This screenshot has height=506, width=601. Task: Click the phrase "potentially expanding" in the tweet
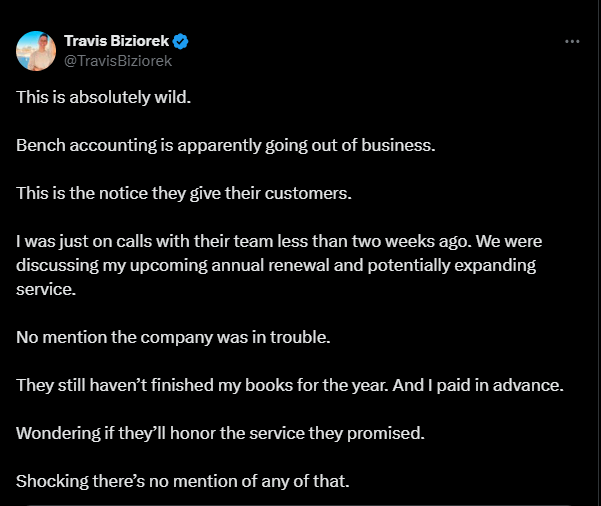(452, 265)
